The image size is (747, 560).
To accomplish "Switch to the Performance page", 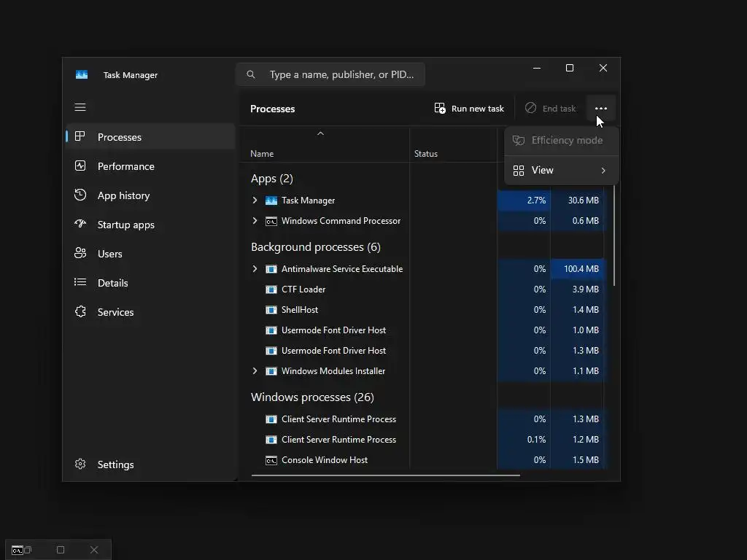I will point(150,166).
